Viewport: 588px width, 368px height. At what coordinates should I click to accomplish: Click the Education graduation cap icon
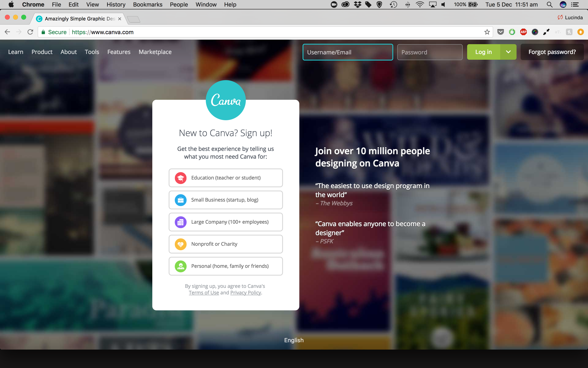click(180, 178)
